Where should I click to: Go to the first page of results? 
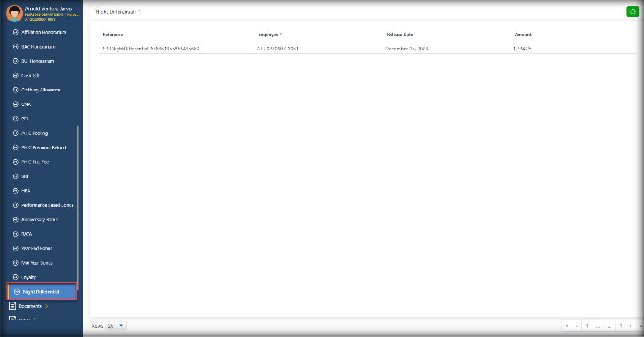point(567,326)
